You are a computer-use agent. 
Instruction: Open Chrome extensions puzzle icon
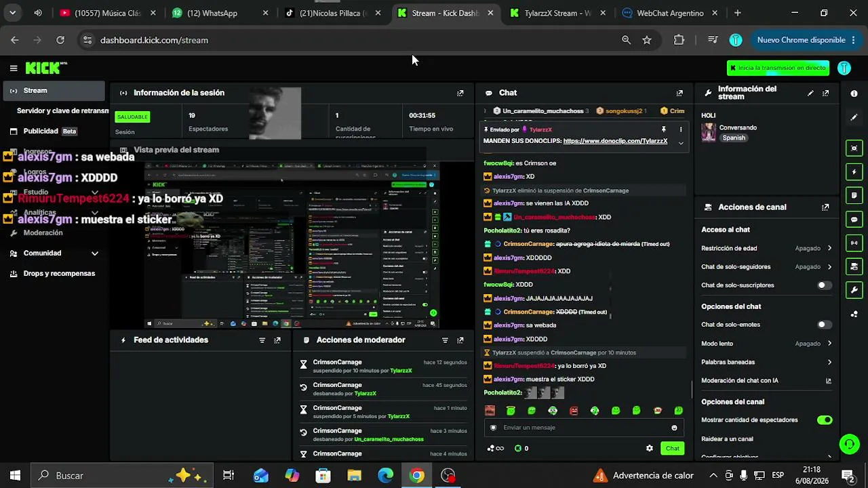click(x=679, y=40)
